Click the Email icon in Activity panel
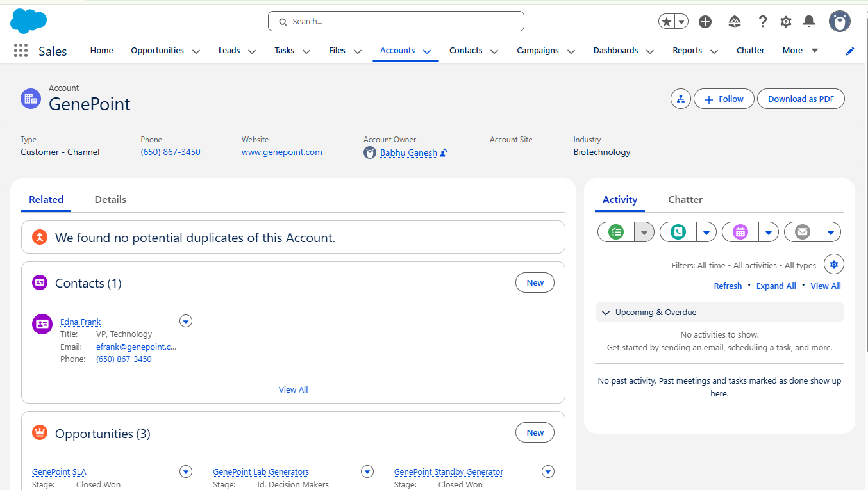Image resolution: width=868 pixels, height=490 pixels. point(803,232)
